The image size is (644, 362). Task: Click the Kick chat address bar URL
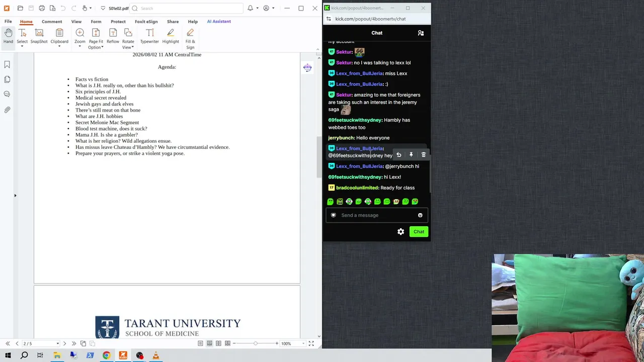370,19
